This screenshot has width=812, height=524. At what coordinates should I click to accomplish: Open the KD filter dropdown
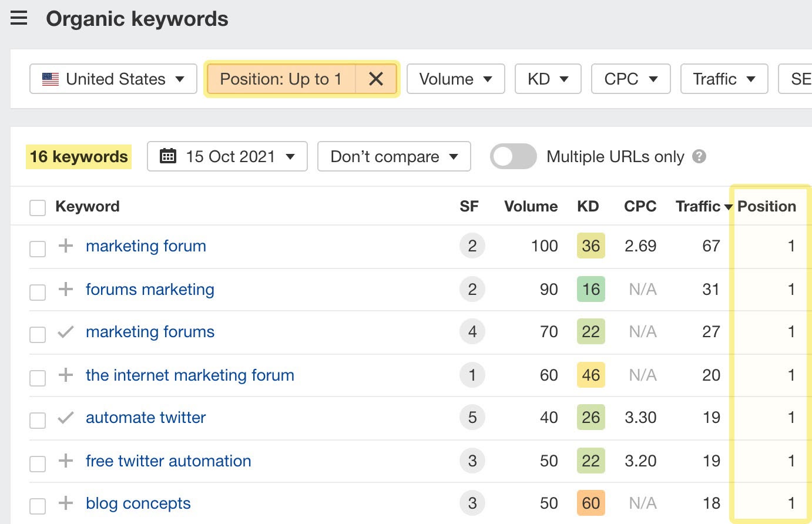[x=548, y=78]
